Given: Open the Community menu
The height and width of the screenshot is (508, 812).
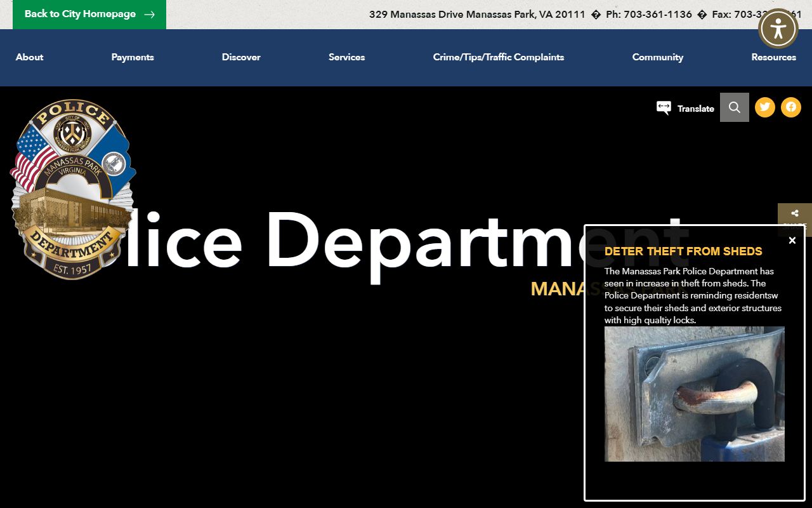Looking at the screenshot, I should point(658,57).
